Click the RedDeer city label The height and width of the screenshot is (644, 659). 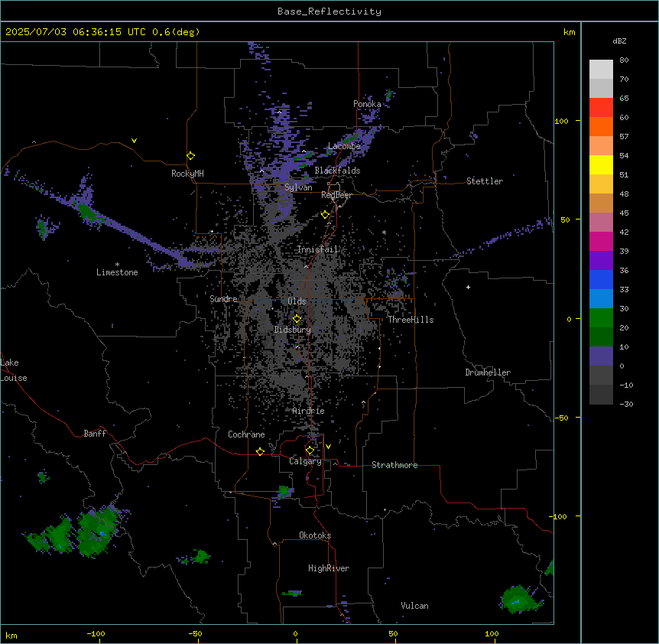click(x=336, y=195)
